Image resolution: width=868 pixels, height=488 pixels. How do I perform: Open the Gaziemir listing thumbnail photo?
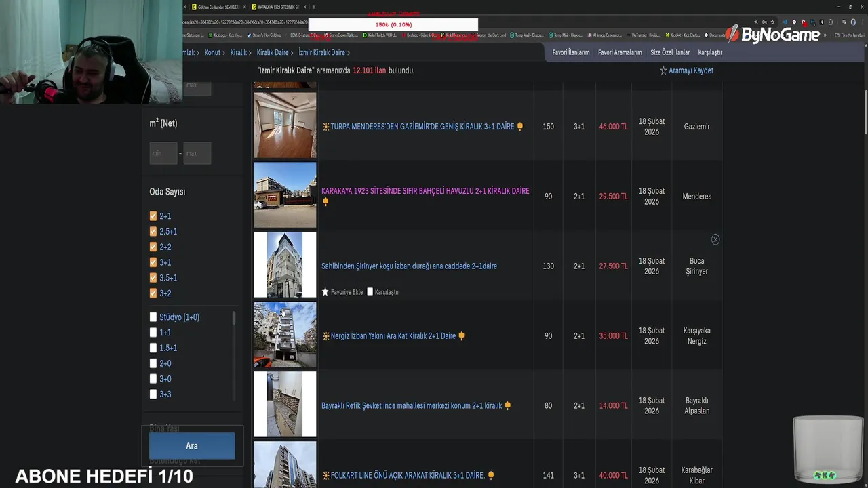[x=285, y=125]
